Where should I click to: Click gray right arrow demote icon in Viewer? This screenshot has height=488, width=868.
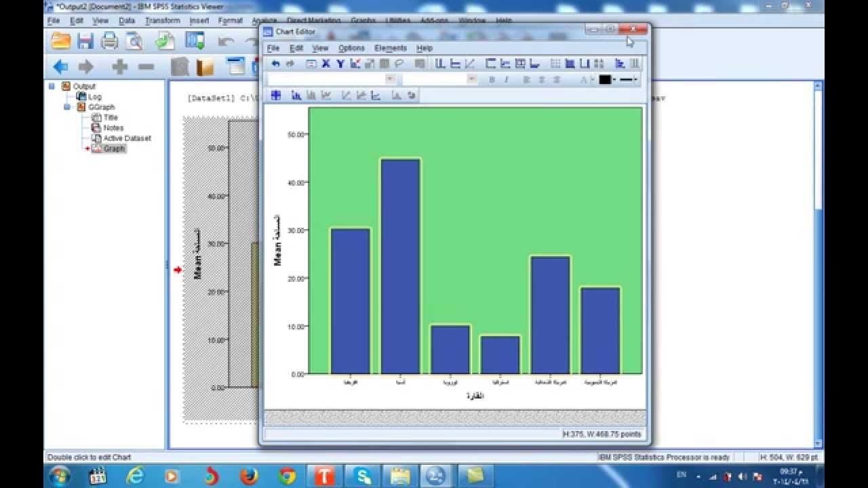[x=86, y=66]
